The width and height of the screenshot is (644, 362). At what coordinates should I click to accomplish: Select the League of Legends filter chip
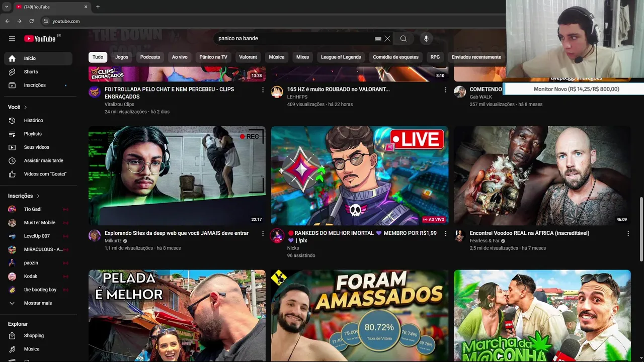point(341,57)
